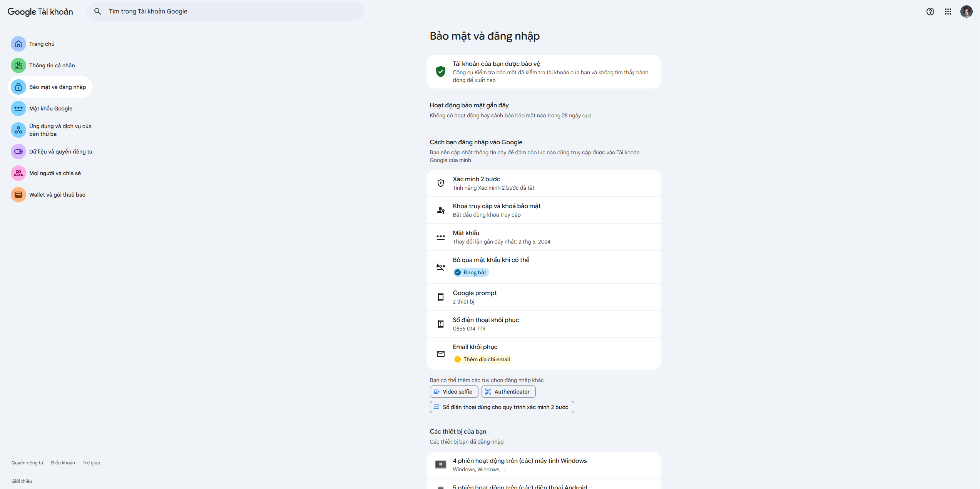Click the third-party apps sidebar icon
The width and height of the screenshot is (980, 489).
18,130
